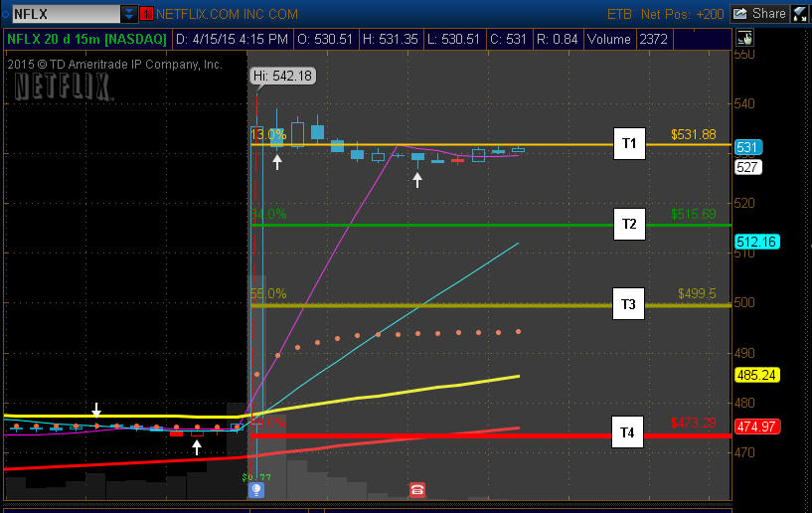The height and width of the screenshot is (513, 812).
Task: Click the earnings lightbulb icon at chart bottom
Action: point(256,490)
